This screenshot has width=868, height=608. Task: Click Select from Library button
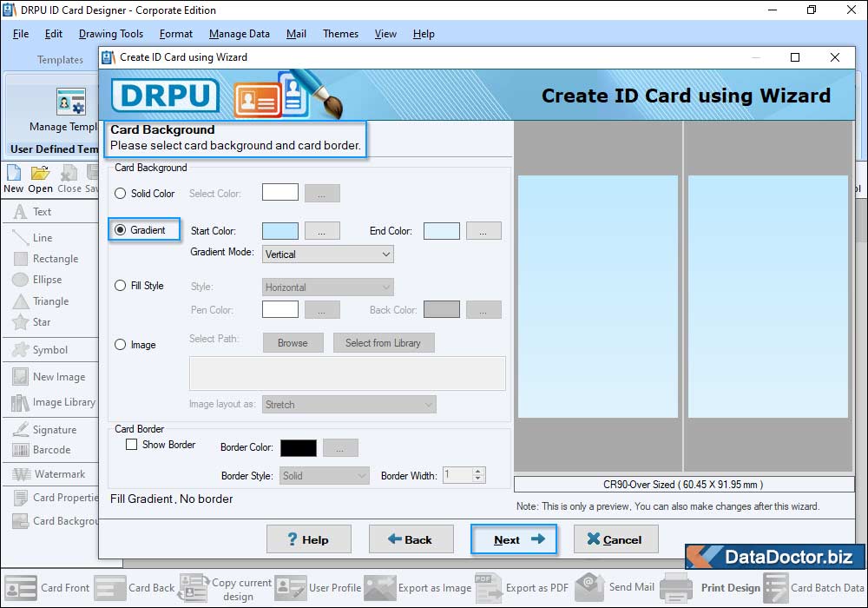pos(383,343)
